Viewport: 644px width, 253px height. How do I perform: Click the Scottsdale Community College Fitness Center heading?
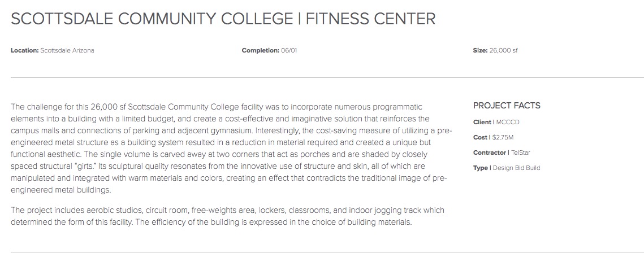click(223, 19)
